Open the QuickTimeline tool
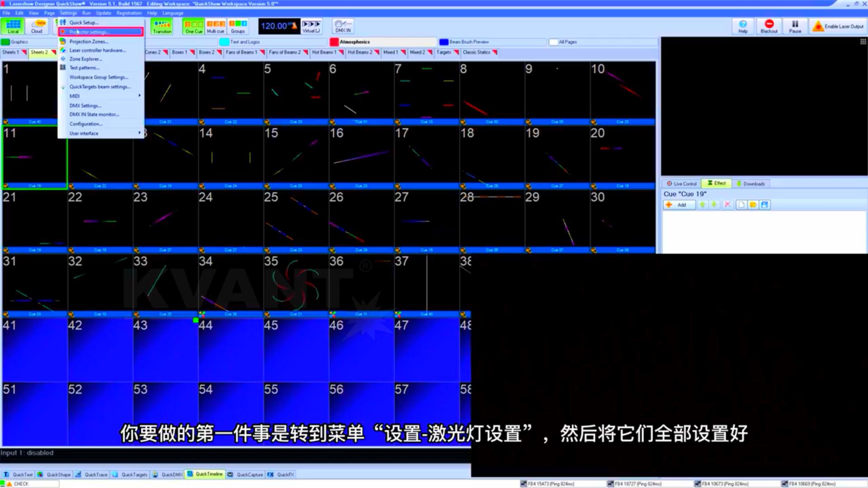 point(205,474)
